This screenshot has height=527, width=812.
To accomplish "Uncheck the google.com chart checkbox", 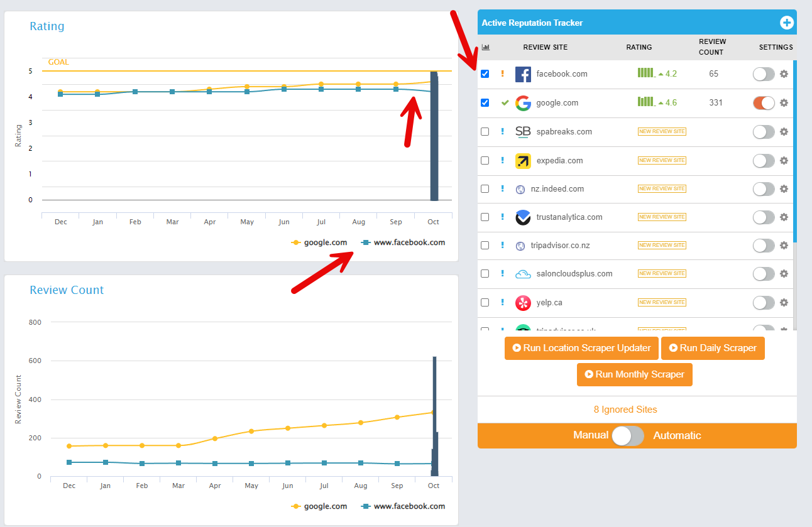I will tap(485, 103).
